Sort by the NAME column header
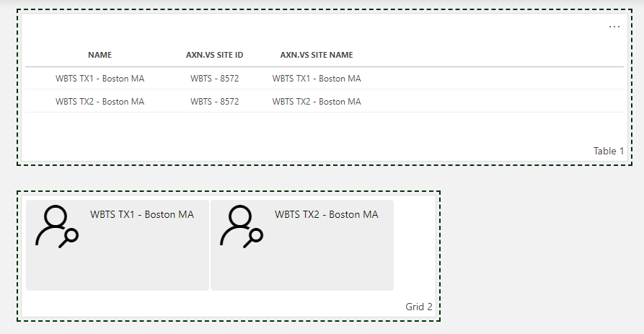The height and width of the screenshot is (334, 644). coord(100,55)
